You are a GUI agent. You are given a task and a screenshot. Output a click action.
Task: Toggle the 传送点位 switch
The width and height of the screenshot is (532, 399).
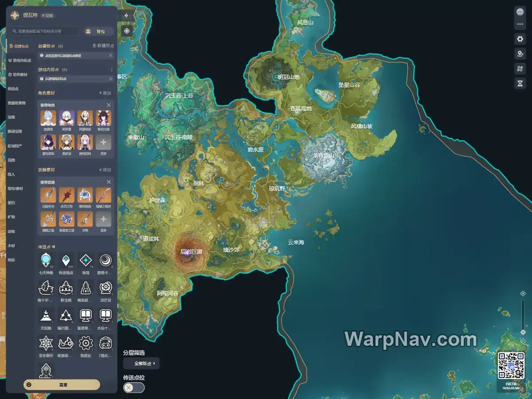click(x=134, y=387)
